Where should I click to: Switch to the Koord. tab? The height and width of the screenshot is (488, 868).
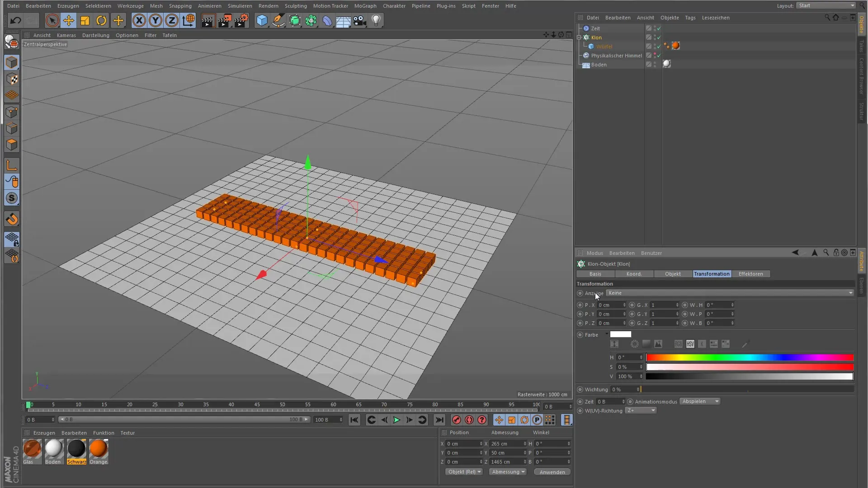634,274
